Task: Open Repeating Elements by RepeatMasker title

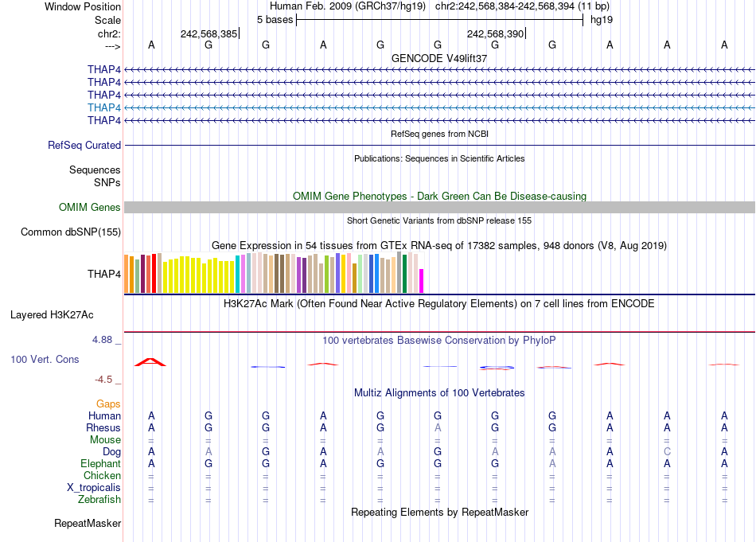Action: (x=439, y=512)
